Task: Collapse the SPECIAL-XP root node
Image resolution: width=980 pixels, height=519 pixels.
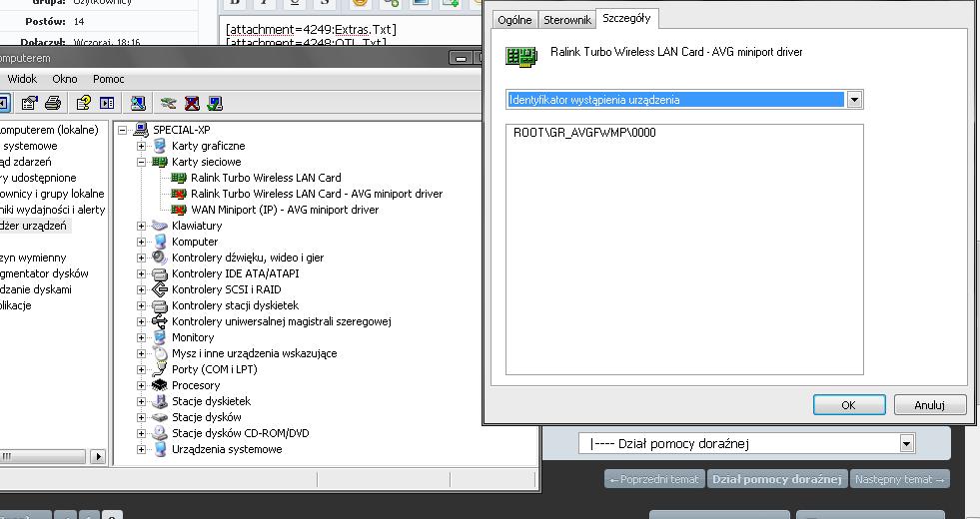Action: pyautogui.click(x=123, y=130)
